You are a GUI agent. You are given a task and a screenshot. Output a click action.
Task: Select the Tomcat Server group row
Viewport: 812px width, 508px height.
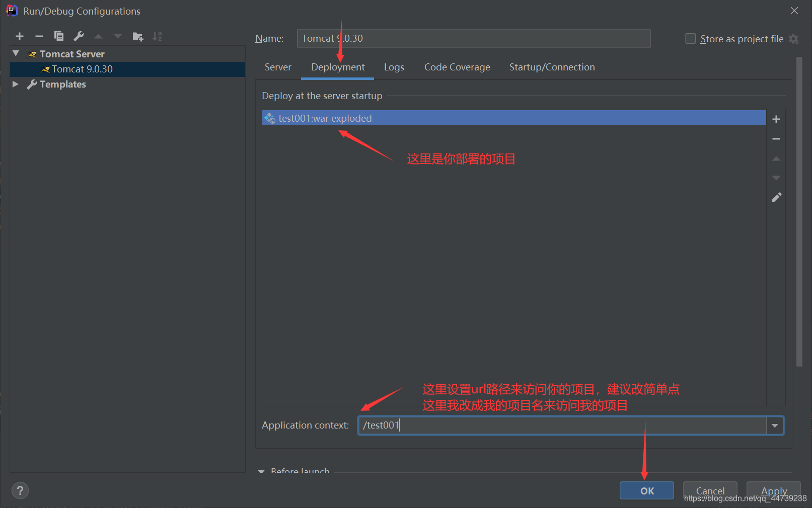(x=127, y=54)
